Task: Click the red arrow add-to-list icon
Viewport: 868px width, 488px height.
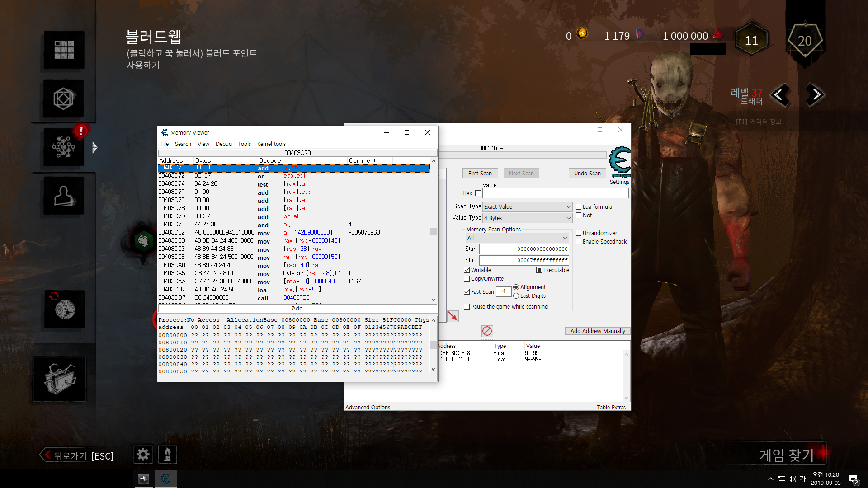Action: click(x=453, y=316)
